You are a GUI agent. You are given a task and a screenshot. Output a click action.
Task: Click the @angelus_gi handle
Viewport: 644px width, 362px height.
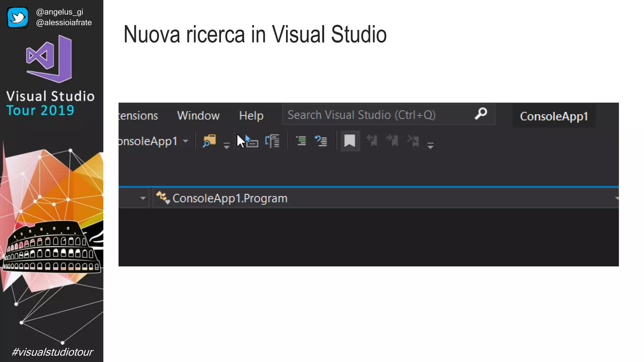pos(59,12)
